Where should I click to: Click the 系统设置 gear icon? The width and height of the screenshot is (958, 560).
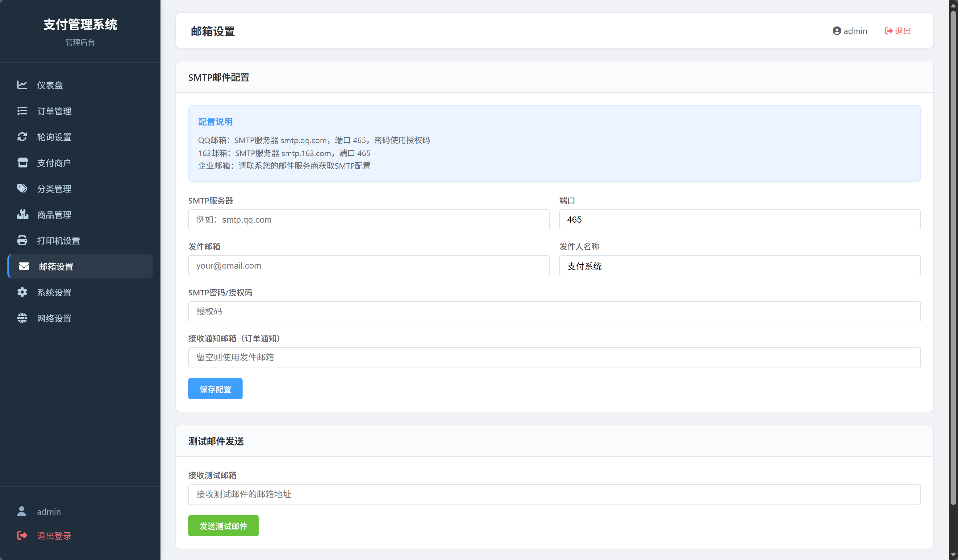22,292
